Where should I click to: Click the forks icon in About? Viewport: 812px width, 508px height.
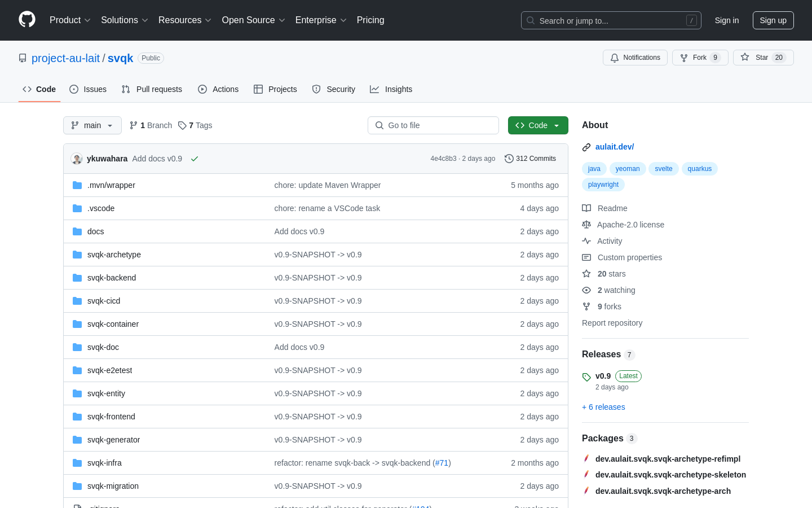tap(586, 306)
